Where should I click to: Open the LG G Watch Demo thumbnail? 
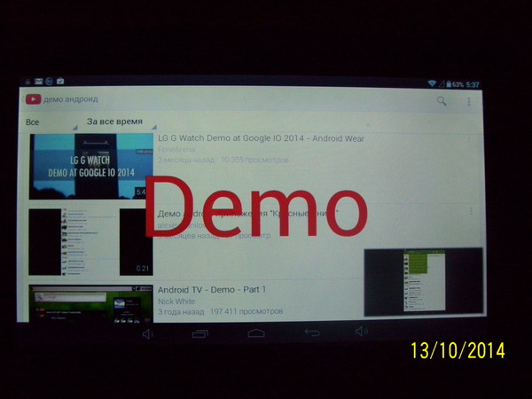click(x=91, y=166)
